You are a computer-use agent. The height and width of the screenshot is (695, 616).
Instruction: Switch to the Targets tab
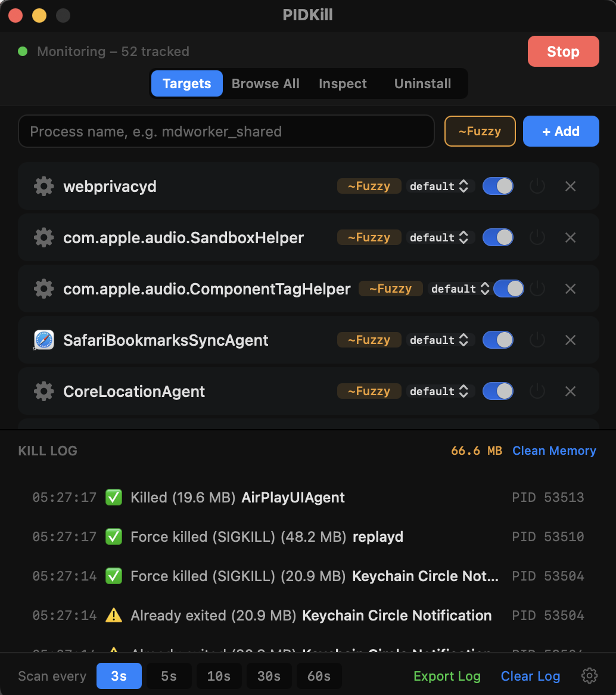[186, 83]
